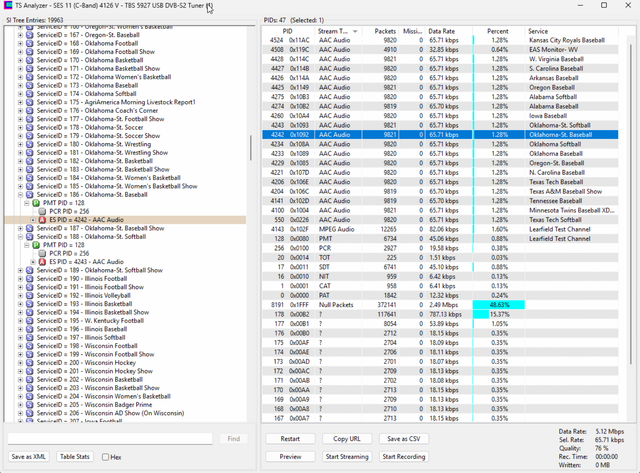
Task: Click gray PCR PID icon under ServiceID 188
Action: click(42, 253)
